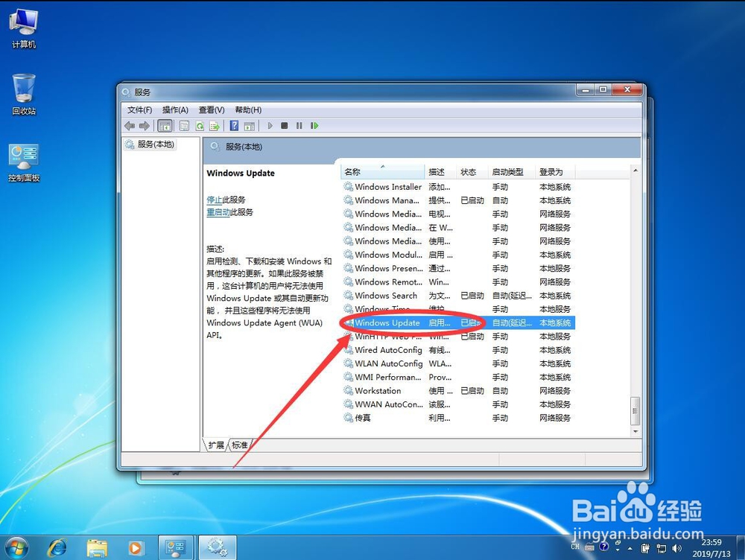Select the Windows Installer service row
The height and width of the screenshot is (560, 745).
coord(458,187)
